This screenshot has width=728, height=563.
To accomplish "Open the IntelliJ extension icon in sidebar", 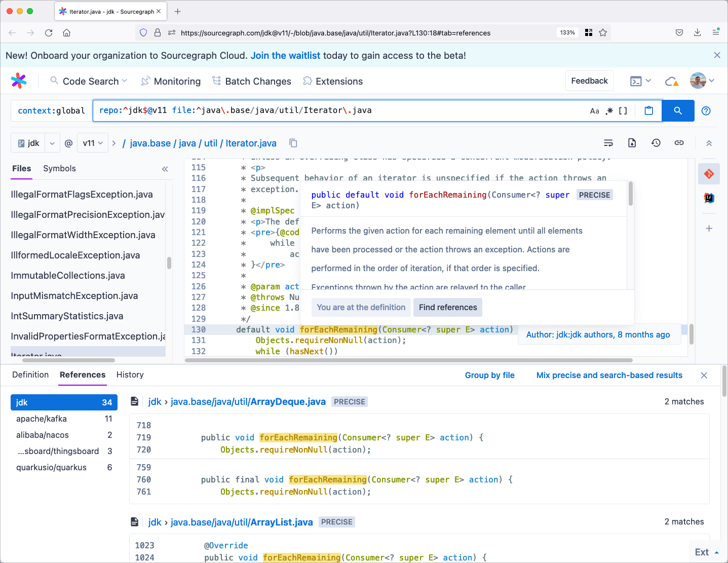I will (709, 198).
